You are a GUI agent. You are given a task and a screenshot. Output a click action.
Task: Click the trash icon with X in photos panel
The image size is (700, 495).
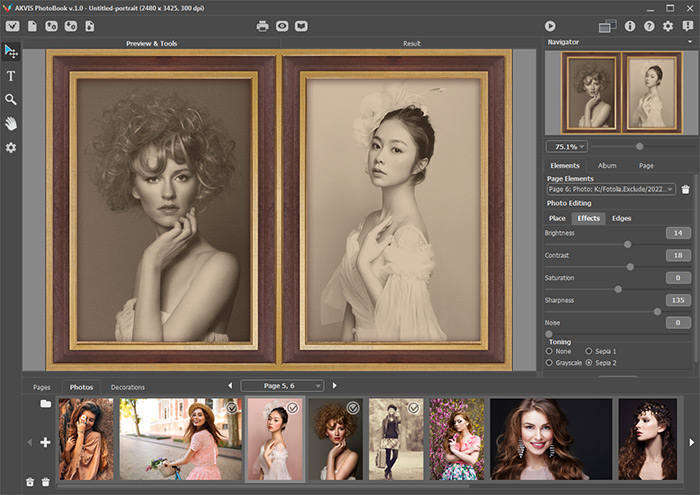30,482
